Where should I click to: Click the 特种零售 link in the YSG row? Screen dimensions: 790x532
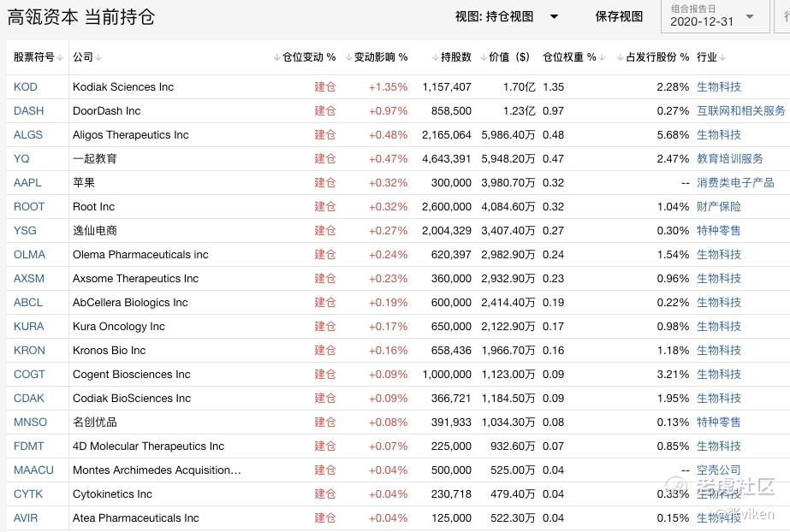tap(718, 231)
